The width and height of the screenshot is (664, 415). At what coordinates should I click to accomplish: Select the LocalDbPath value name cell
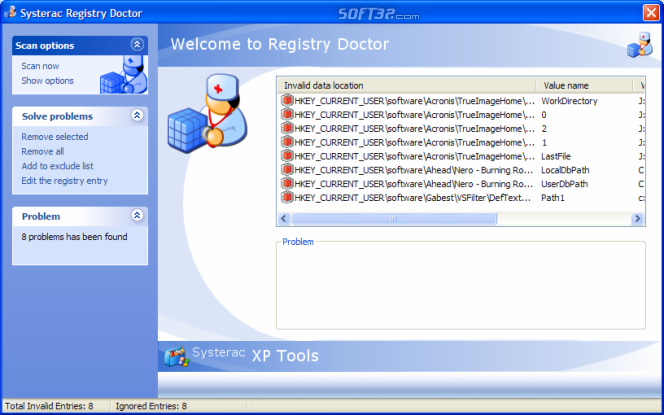tap(565, 170)
